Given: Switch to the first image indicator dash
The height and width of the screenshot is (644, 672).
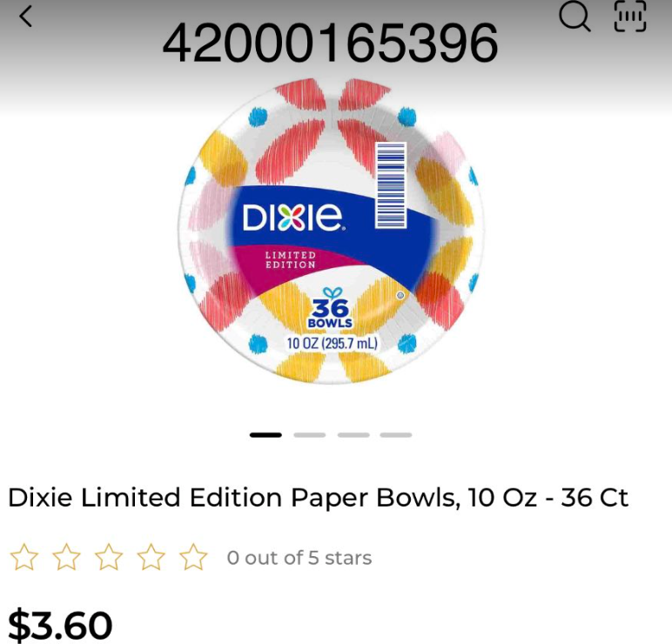Looking at the screenshot, I should (x=265, y=435).
